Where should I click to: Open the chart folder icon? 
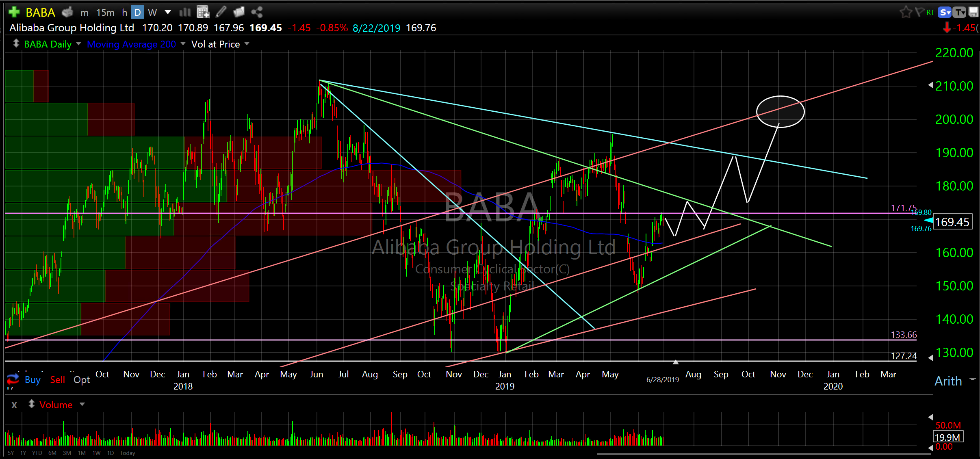pyautogui.click(x=239, y=12)
